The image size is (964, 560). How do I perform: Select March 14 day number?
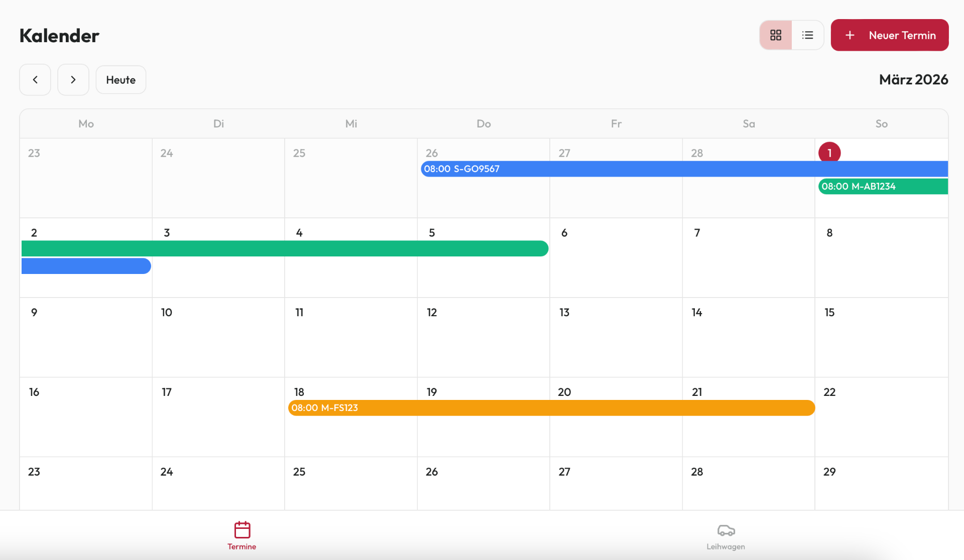coord(697,312)
